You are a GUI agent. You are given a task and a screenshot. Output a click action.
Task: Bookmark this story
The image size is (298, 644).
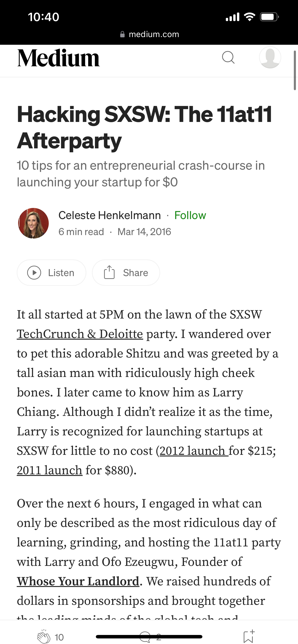point(249,636)
